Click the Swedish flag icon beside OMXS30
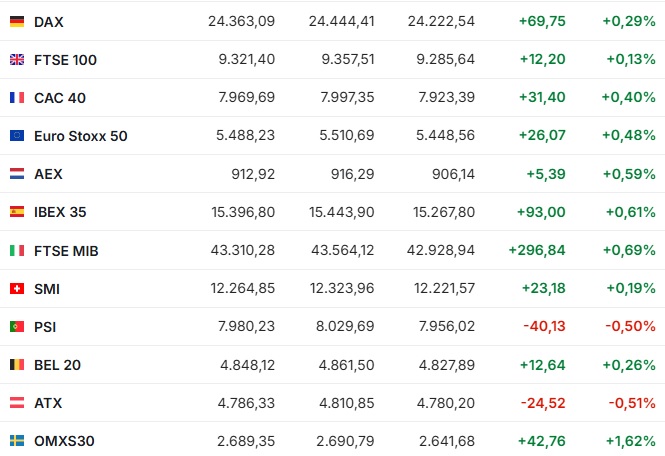Screen dimensions: 665x456 point(17,441)
